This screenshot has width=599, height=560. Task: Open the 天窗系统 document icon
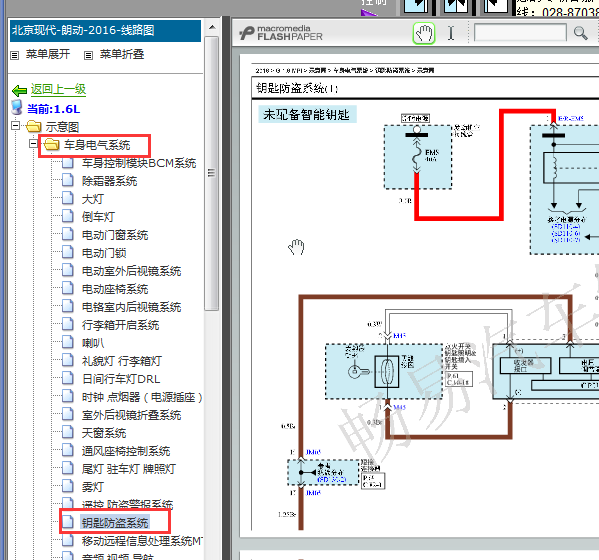click(68, 432)
